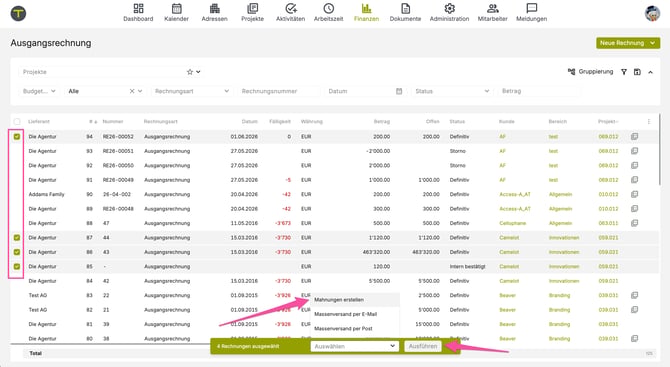The height and width of the screenshot is (367, 670).
Task: Select the amount 463'320.00 in row 86
Action: tap(376, 252)
